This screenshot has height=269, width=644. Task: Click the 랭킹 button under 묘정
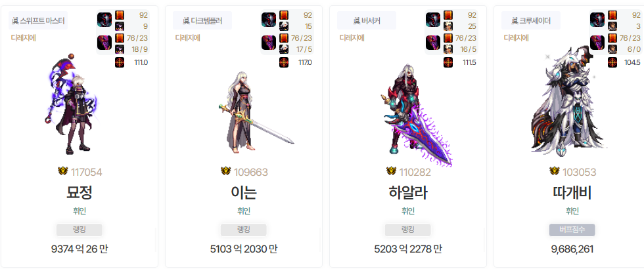coord(80,230)
